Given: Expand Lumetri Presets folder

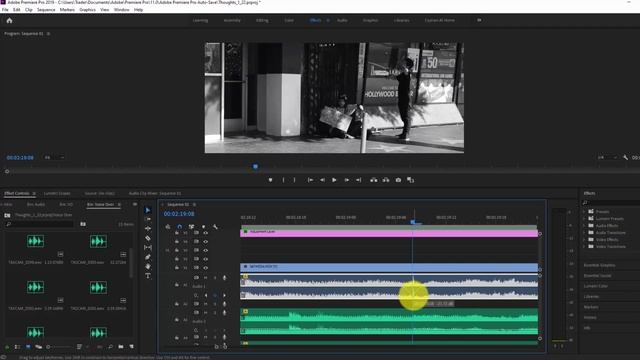Looking at the screenshot, I should click(584, 218).
